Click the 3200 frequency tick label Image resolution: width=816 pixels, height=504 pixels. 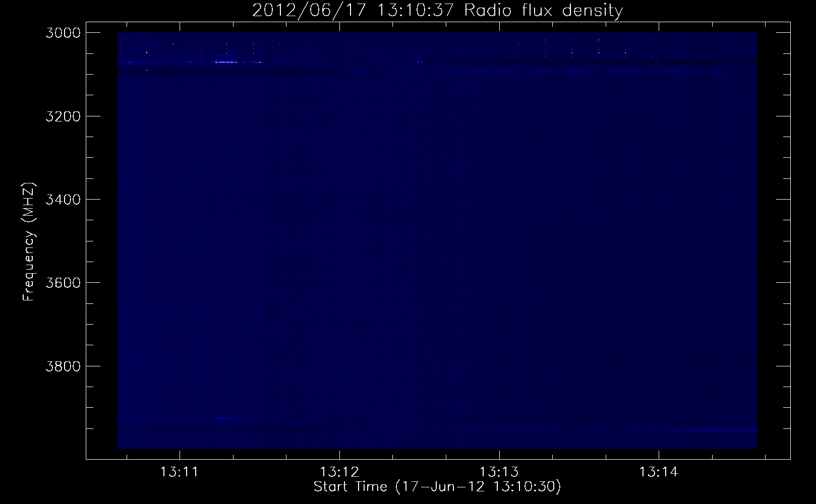click(64, 116)
